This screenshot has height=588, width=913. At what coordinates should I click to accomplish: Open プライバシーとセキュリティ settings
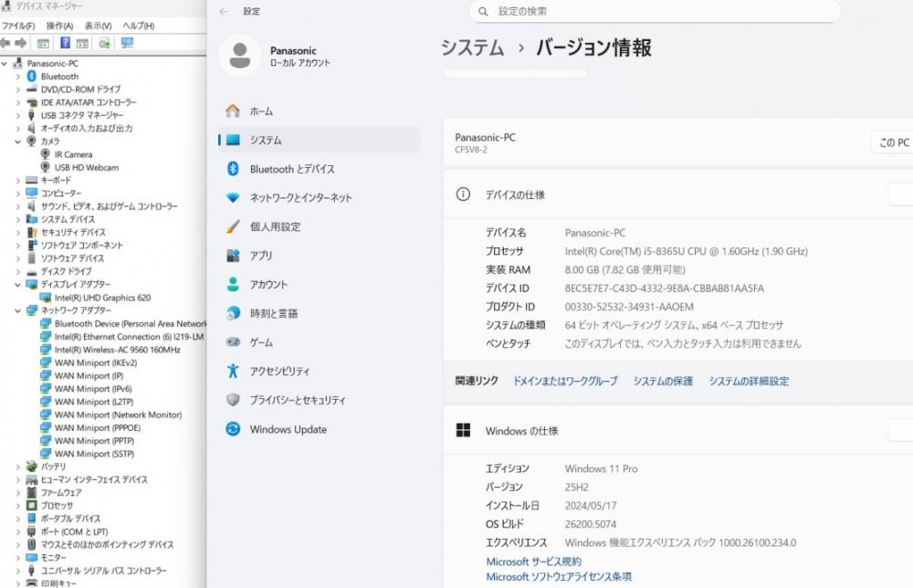pyautogui.click(x=319, y=400)
